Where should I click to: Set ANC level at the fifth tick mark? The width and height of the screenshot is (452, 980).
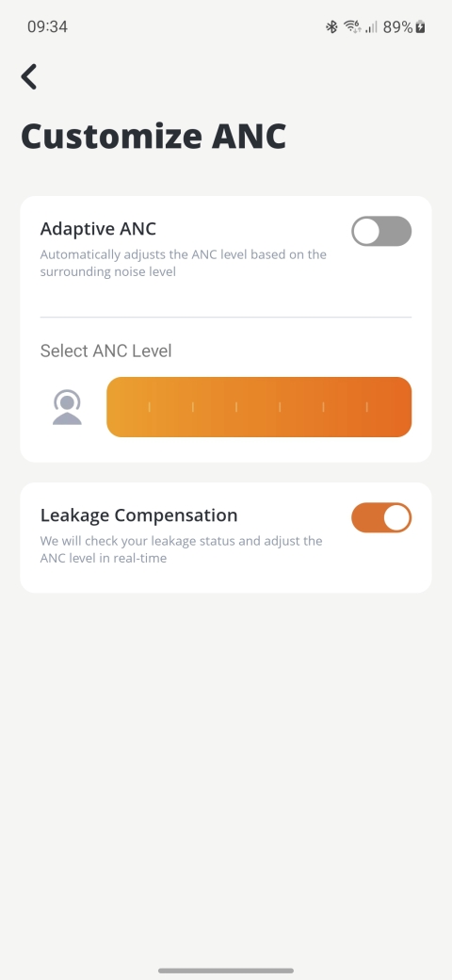(323, 407)
